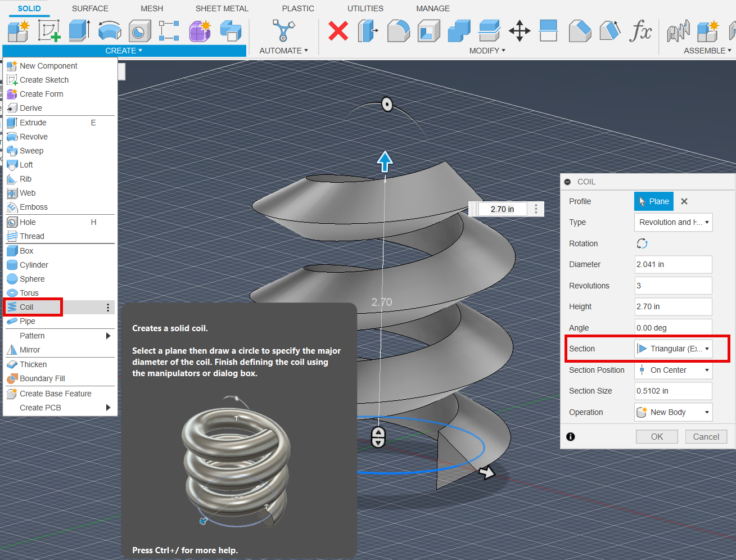The width and height of the screenshot is (736, 560).
Task: Switch to the SURFACE tab
Action: coord(90,8)
